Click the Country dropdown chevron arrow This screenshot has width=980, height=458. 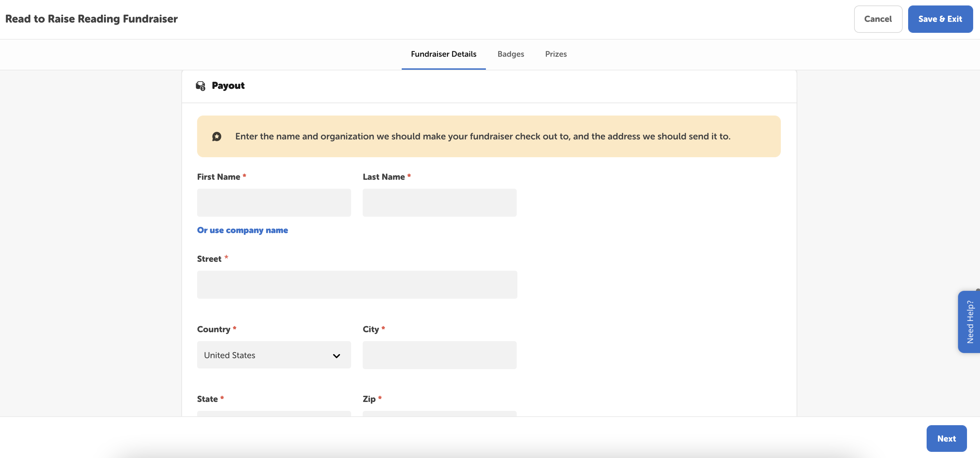pos(336,356)
